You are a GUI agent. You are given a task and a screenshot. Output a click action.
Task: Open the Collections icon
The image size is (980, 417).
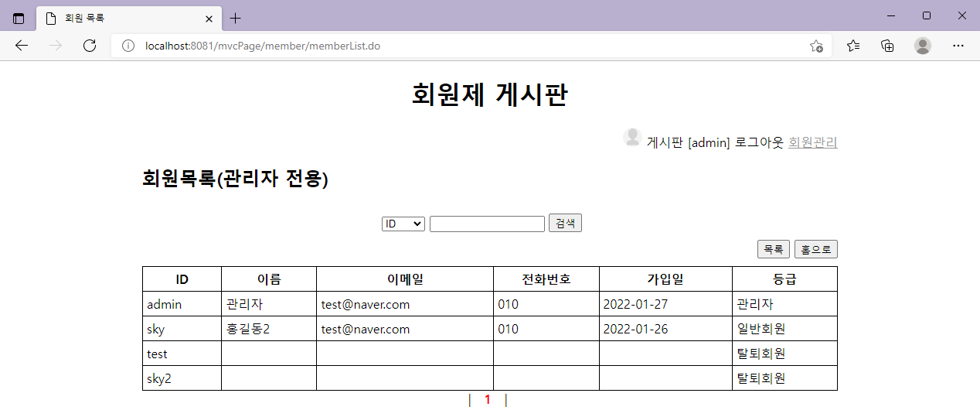(888, 46)
